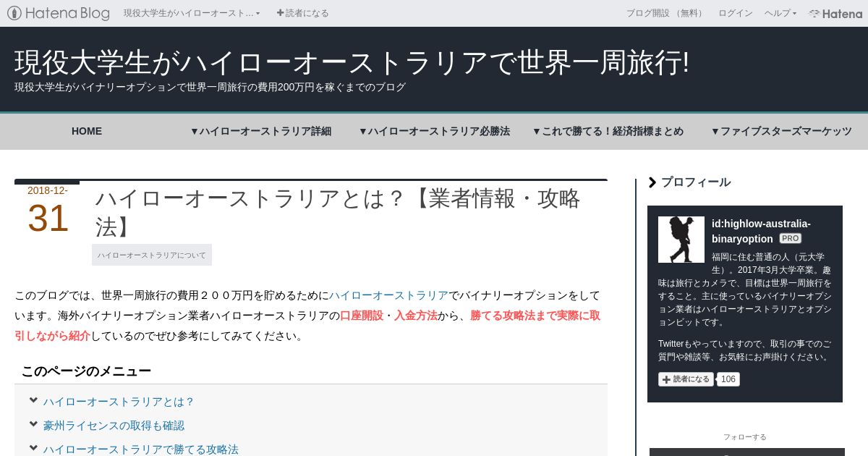Click chevron beside 豪州ライセンスの取得も確認
Viewport: 868px width, 456px height.
(x=33, y=424)
